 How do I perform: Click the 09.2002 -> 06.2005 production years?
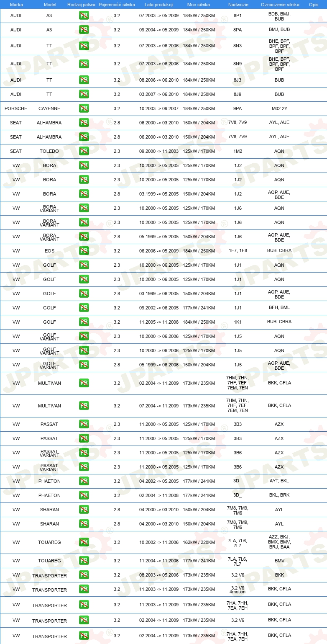point(159,308)
